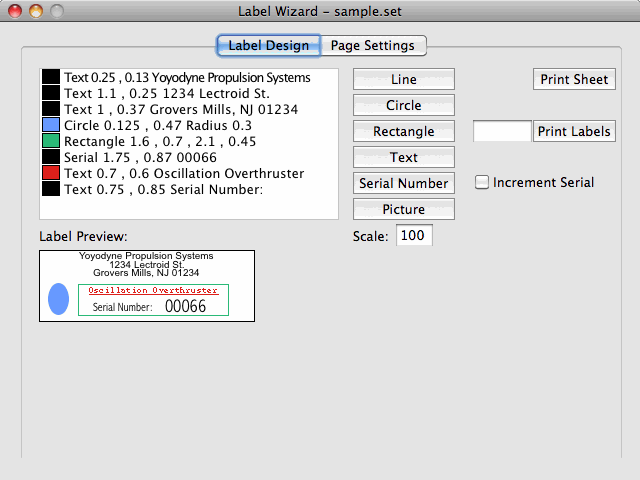Click black swatch beside Serial 00066 item
Screen dimensions: 640x480
point(51,157)
